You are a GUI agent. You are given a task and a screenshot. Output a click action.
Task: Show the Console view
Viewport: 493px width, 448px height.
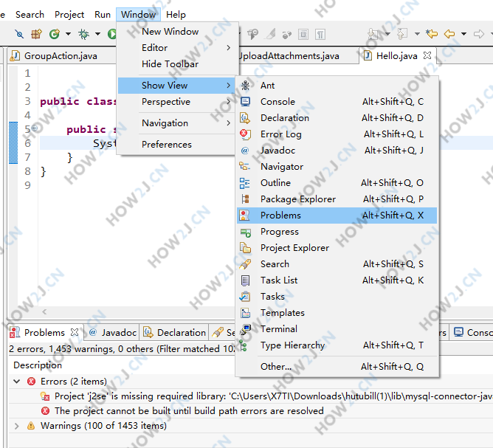337,102
